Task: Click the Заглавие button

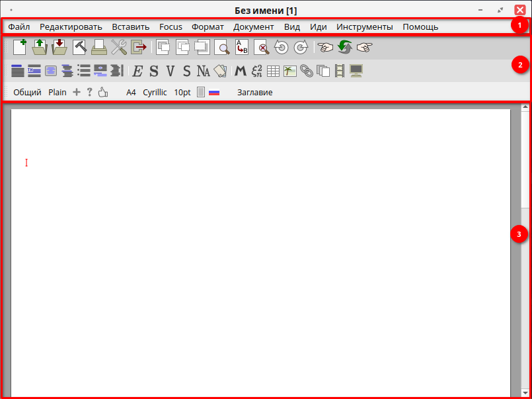Action: pos(254,93)
